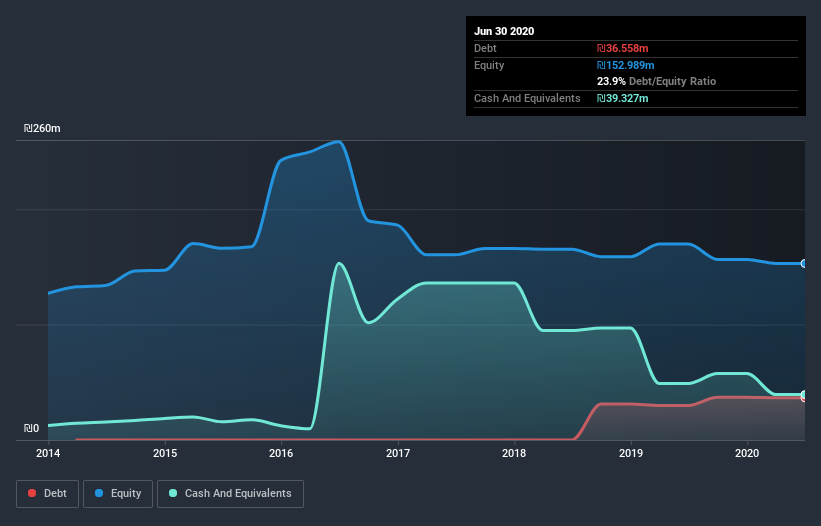821x526 pixels.
Task: Click the Equity label in the tooltip
Action: click(489, 65)
